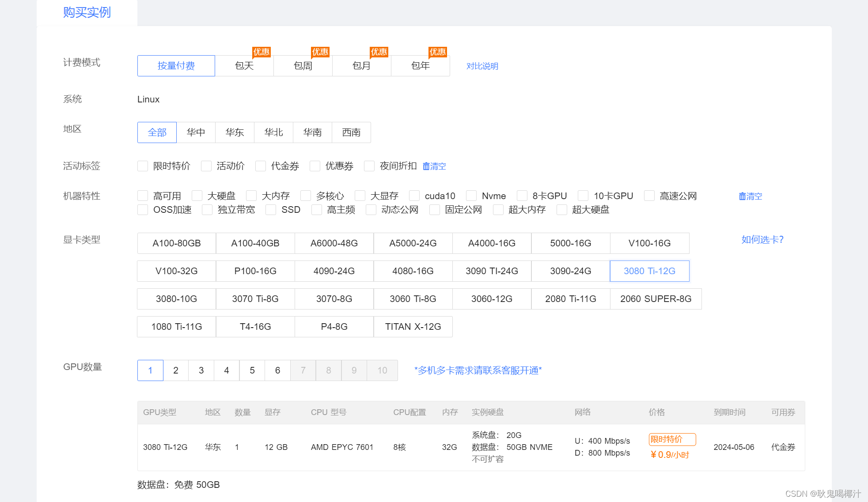
Task: Switch to the 包天 billing tab
Action: [244, 66]
